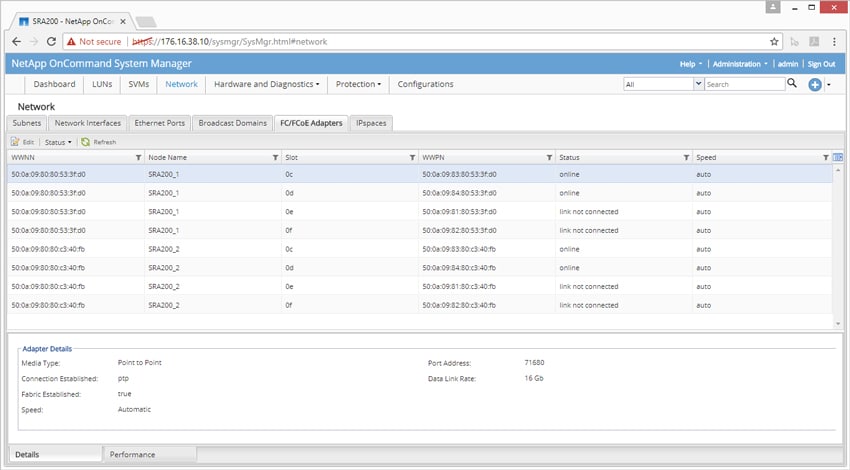Image resolution: width=850 pixels, height=470 pixels.
Task: Click the search magnifier icon
Action: click(x=792, y=83)
